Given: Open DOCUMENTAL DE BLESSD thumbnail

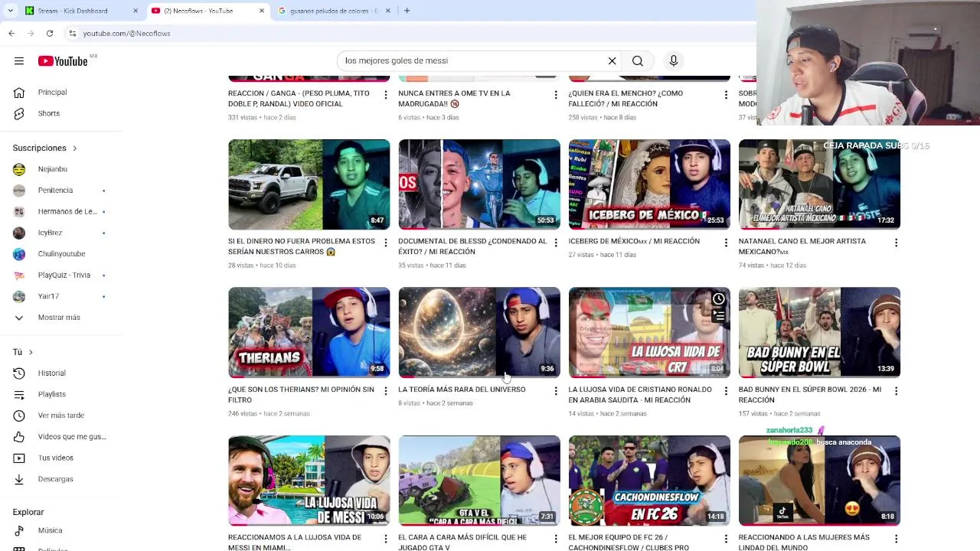Looking at the screenshot, I should tap(479, 184).
